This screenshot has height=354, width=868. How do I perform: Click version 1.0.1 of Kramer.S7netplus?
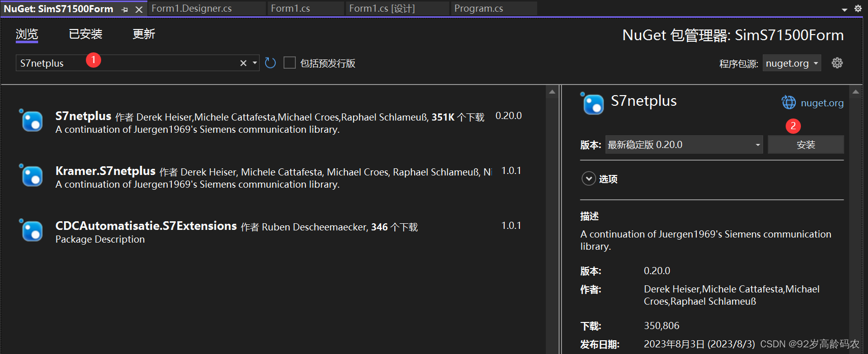[511, 170]
